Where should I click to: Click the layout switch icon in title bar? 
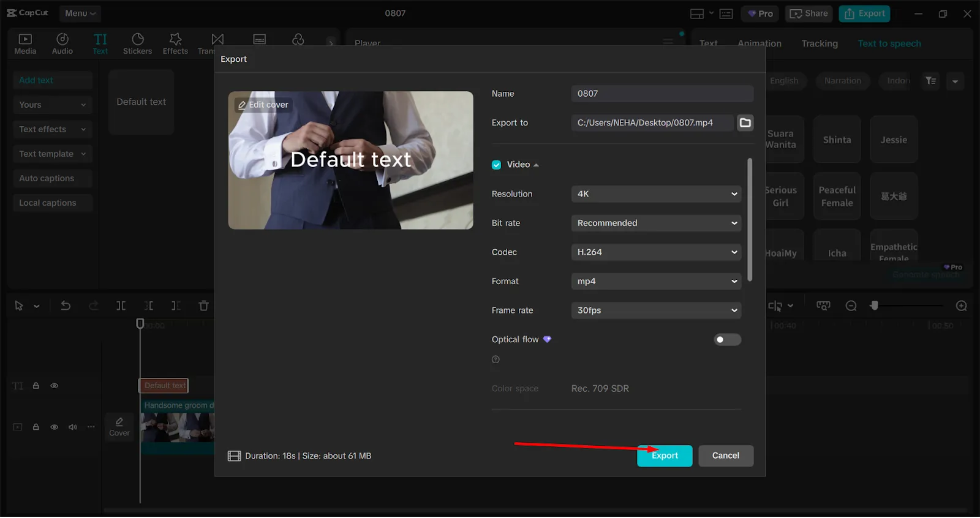click(697, 13)
